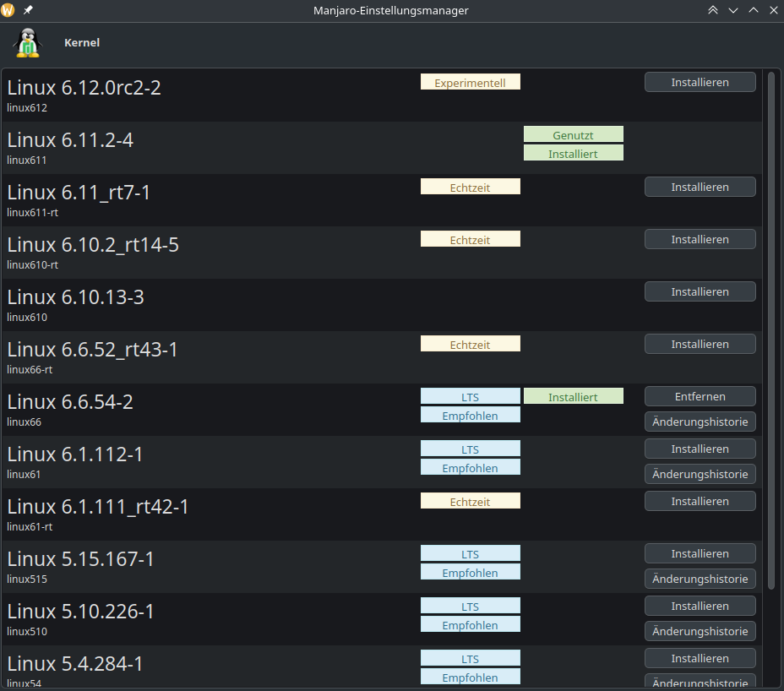The width and height of the screenshot is (784, 691).
Task: Click the Empfohlen tag of Linux 6.6.54-2
Action: 470,415
